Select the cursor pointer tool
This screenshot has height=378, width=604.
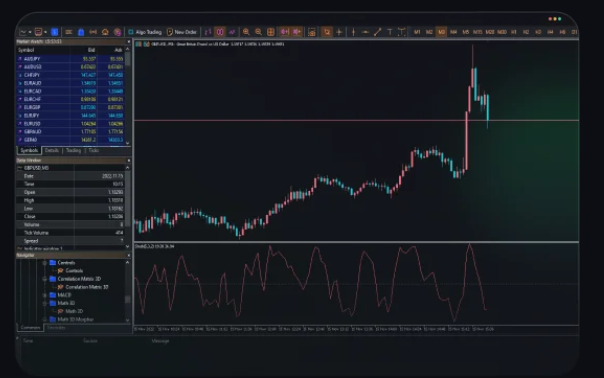click(x=327, y=32)
